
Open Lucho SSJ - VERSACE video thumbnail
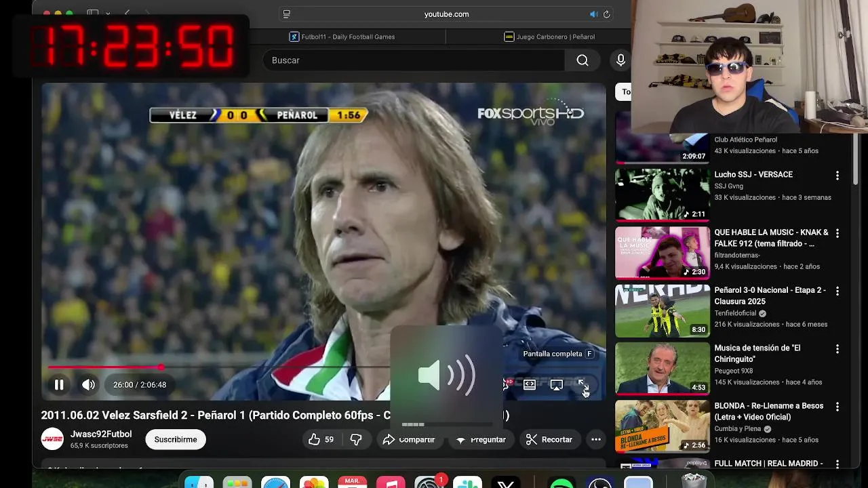click(x=663, y=195)
